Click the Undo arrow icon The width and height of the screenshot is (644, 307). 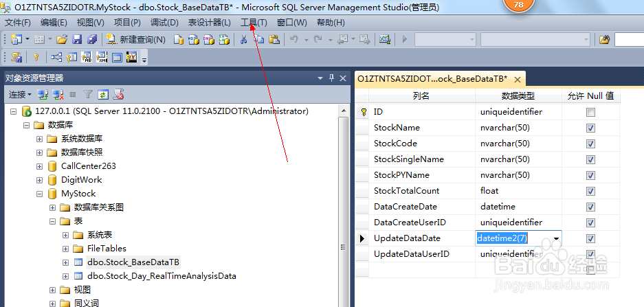(x=294, y=39)
